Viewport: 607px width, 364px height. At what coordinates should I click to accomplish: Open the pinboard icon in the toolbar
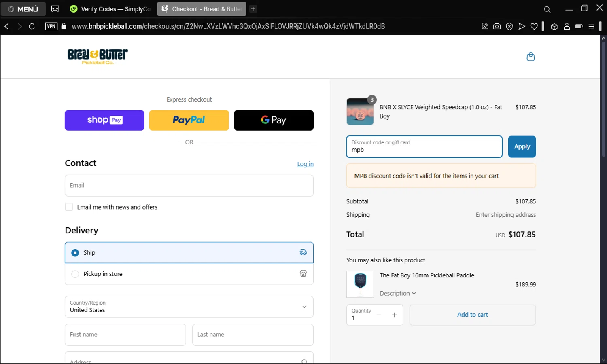click(485, 26)
